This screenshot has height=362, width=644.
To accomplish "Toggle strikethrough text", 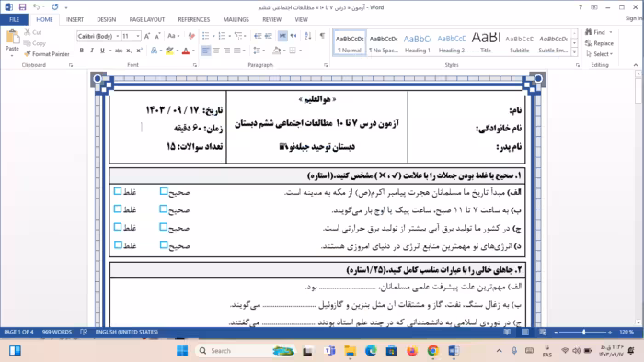I will point(119,51).
